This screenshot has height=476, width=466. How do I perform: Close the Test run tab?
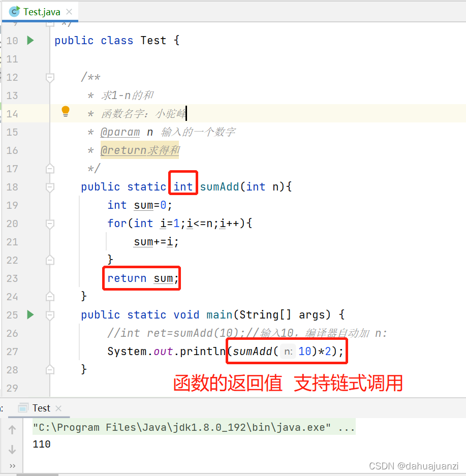point(58,408)
